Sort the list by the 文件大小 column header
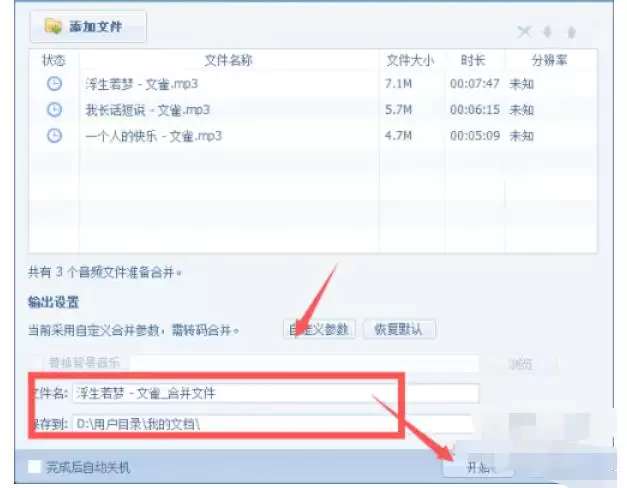Screen dimensions: 627x488 click(411, 60)
